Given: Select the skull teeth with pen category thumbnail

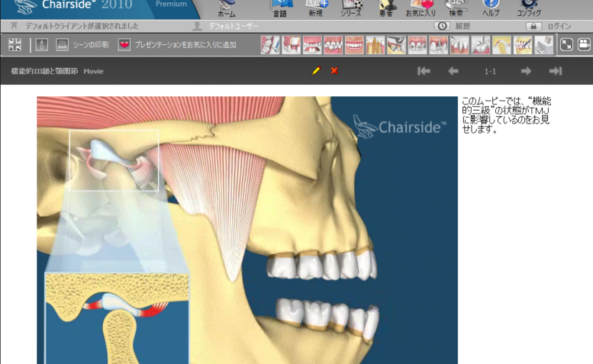Looking at the screenshot, I should 523,45.
